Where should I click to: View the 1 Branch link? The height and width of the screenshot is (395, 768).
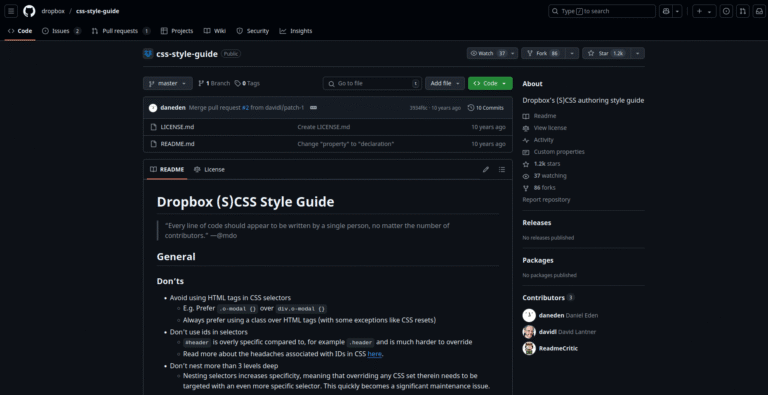pyautogui.click(x=214, y=83)
